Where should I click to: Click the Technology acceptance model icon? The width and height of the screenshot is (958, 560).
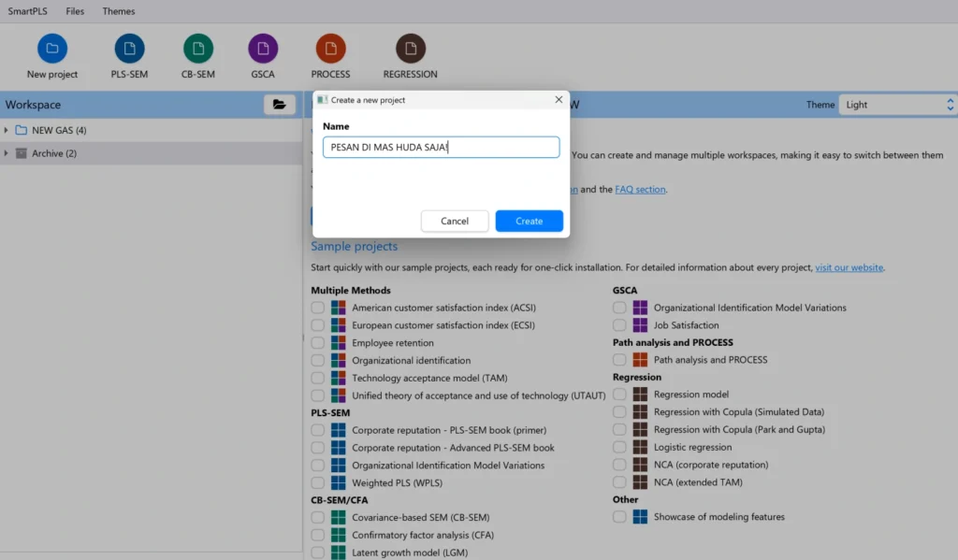pos(338,378)
